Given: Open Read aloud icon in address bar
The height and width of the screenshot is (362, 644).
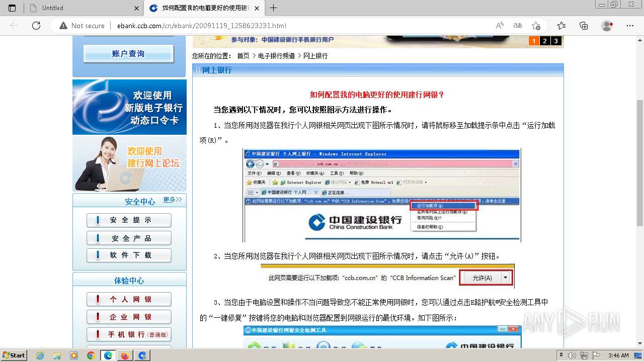Looking at the screenshot, I should coord(500,26).
